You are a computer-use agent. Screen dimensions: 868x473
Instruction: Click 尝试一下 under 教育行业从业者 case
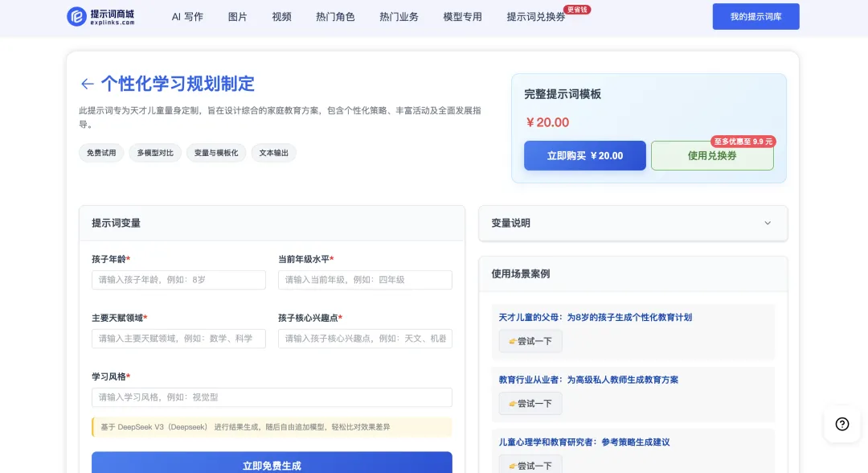coord(530,404)
